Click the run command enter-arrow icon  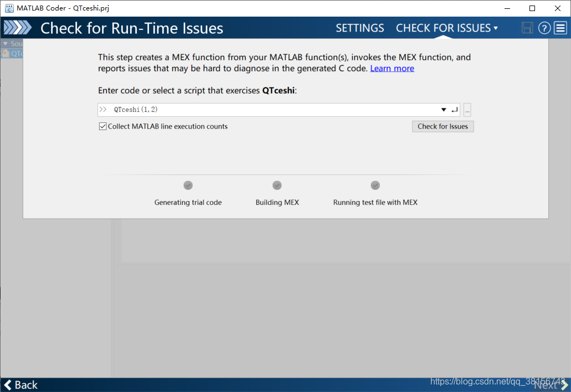click(455, 110)
